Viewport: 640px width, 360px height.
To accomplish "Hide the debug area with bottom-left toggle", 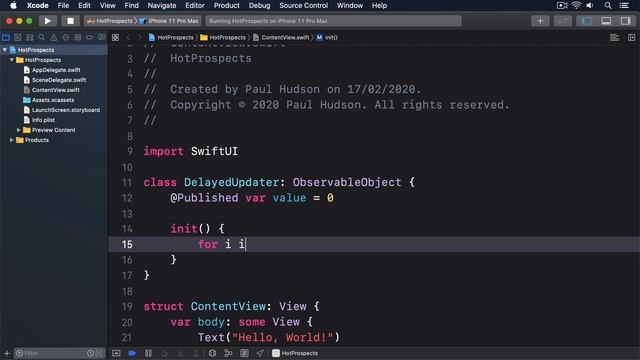I will pos(116,353).
